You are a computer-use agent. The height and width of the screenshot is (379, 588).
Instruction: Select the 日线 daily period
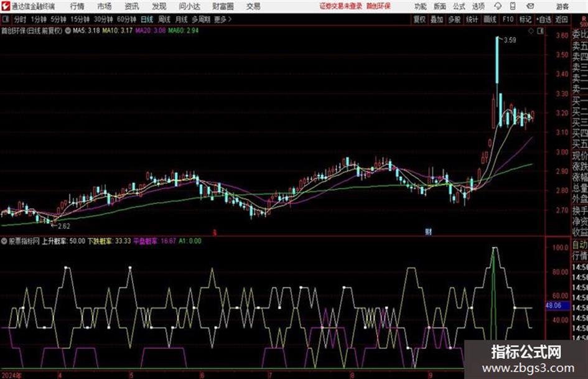(x=147, y=19)
